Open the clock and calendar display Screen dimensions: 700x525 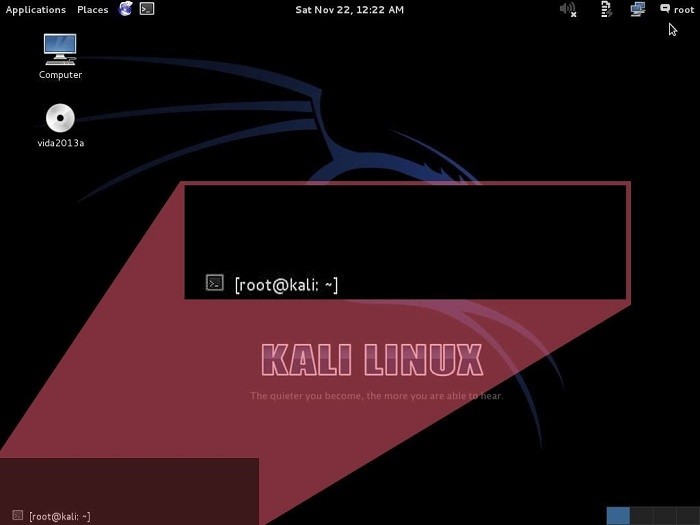[x=350, y=9]
